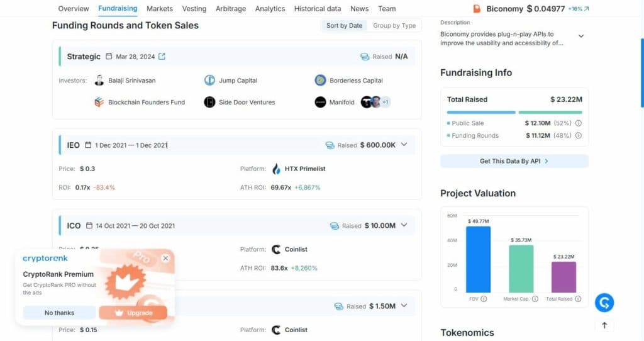Open the Strategic round external link icon
Image resolution: width=644 pixels, height=341 pixels.
coord(162,56)
